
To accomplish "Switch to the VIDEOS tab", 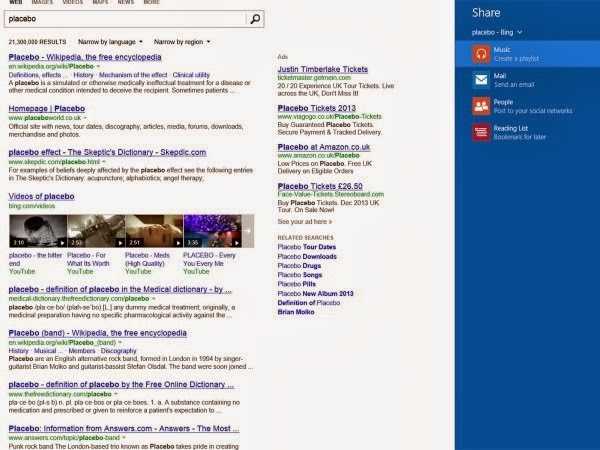I will (x=73, y=2).
